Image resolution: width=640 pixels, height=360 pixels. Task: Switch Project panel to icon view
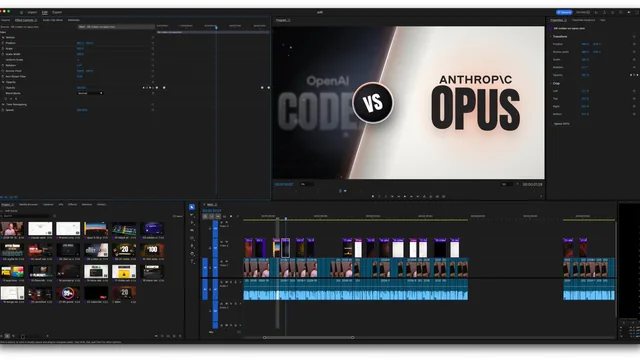[x=7, y=336]
